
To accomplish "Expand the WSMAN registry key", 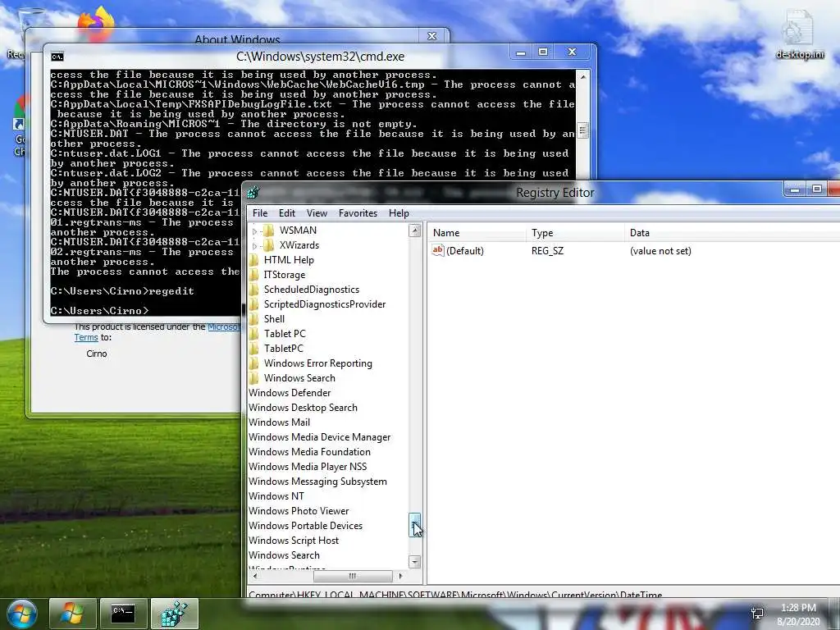I will (255, 231).
